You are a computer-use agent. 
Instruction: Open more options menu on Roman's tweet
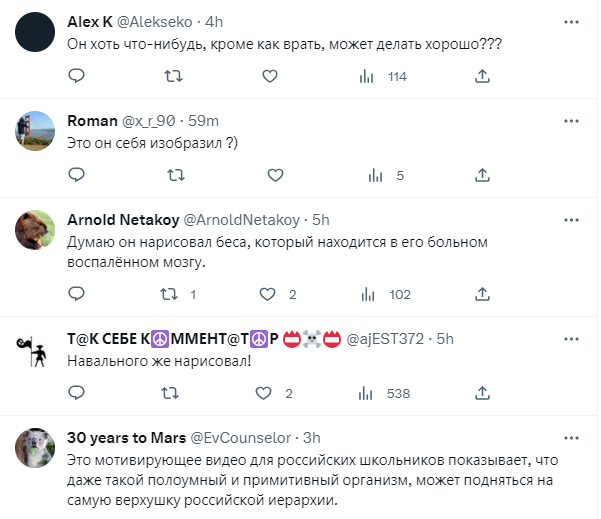(571, 120)
